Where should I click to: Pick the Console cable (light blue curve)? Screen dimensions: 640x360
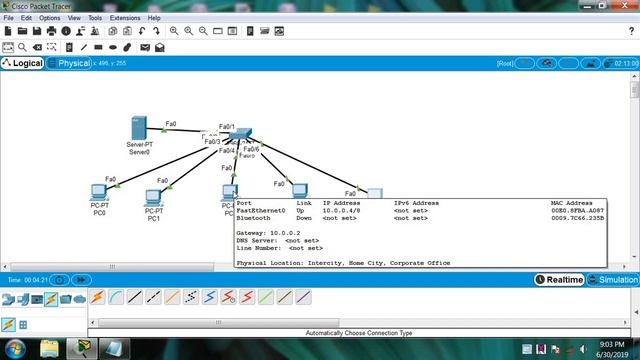pos(116,297)
